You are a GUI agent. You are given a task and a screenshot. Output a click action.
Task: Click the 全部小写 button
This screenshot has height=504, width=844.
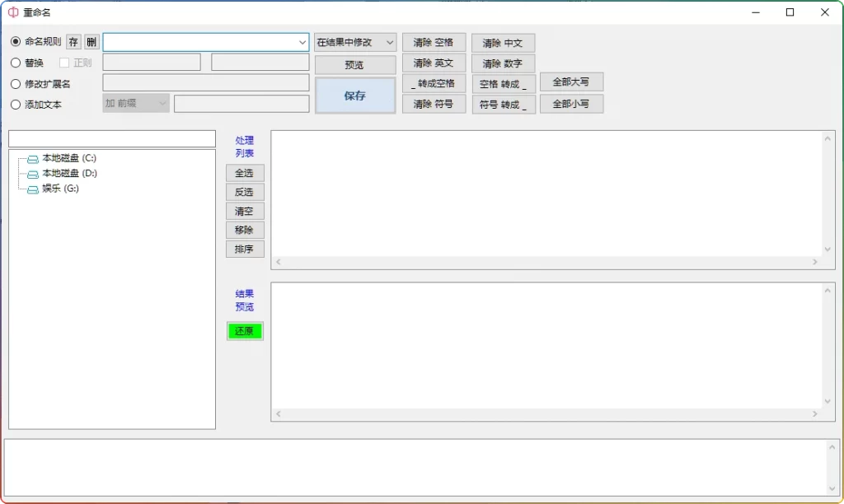(x=571, y=103)
